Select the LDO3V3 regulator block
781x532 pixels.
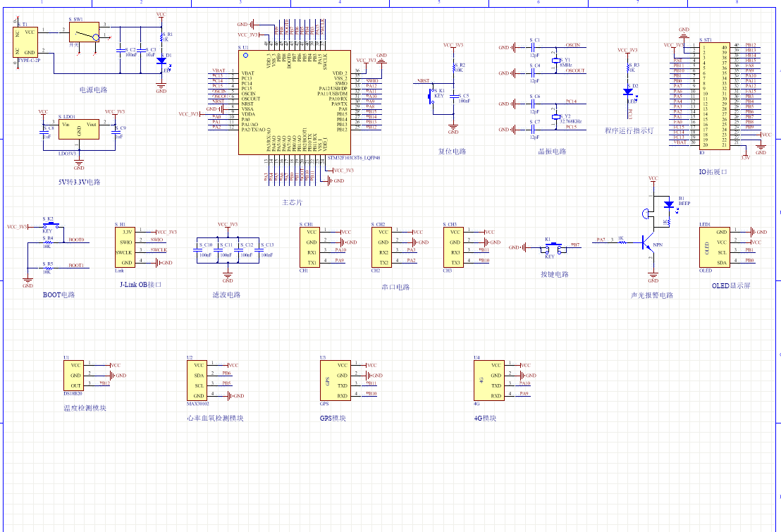79,129
